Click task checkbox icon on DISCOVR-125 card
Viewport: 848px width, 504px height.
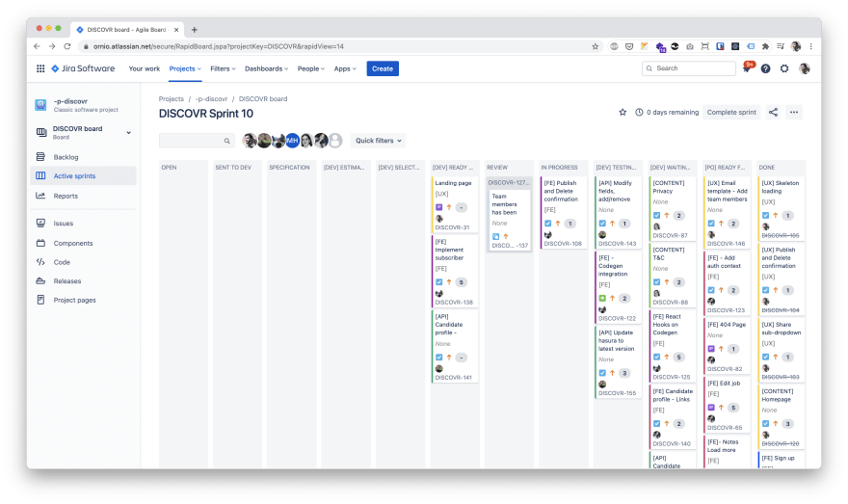(656, 357)
